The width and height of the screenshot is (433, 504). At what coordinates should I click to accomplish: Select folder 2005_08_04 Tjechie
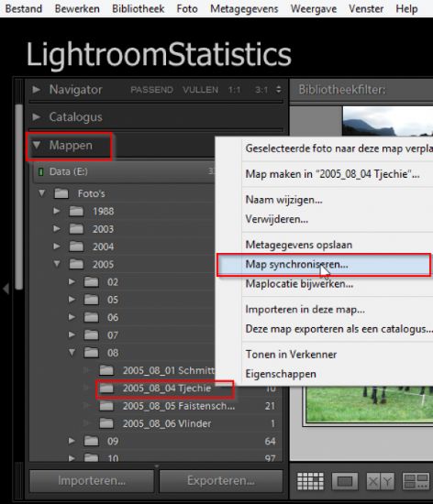(x=167, y=389)
